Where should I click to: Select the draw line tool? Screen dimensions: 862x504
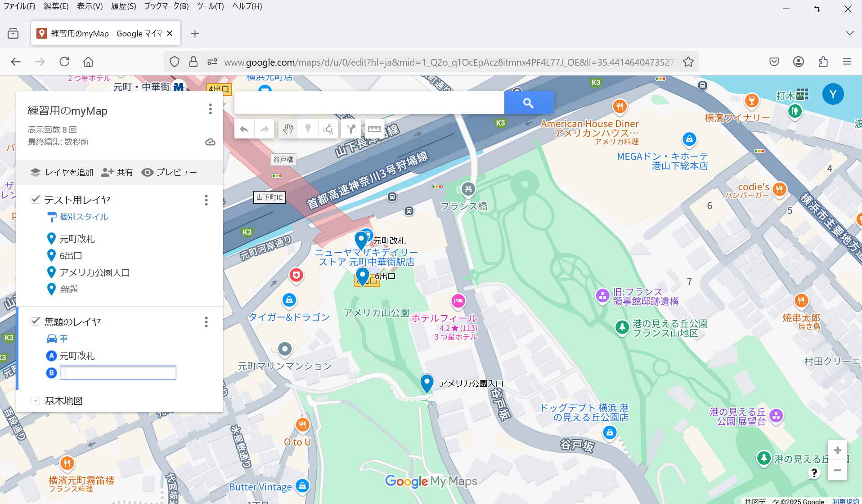328,129
